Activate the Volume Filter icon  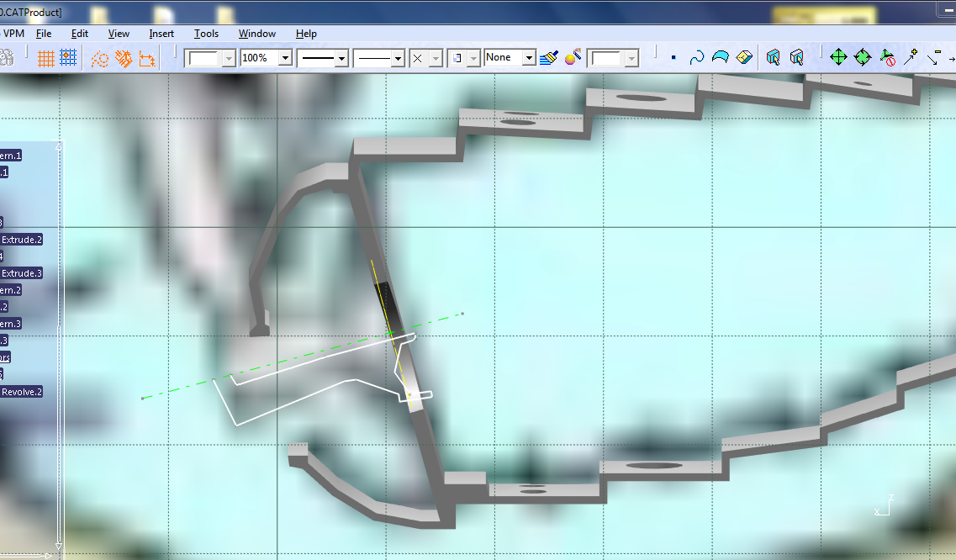[x=744, y=58]
